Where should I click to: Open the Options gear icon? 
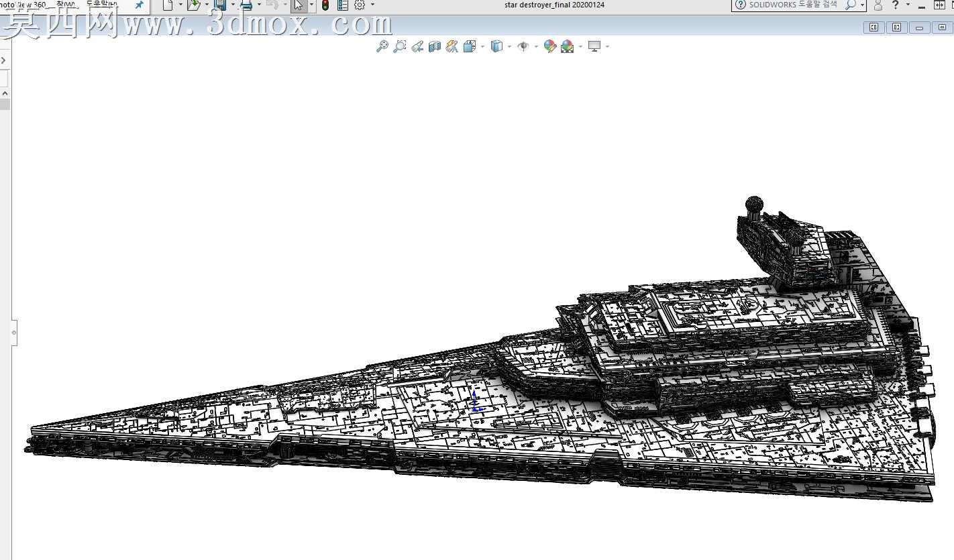click(360, 5)
